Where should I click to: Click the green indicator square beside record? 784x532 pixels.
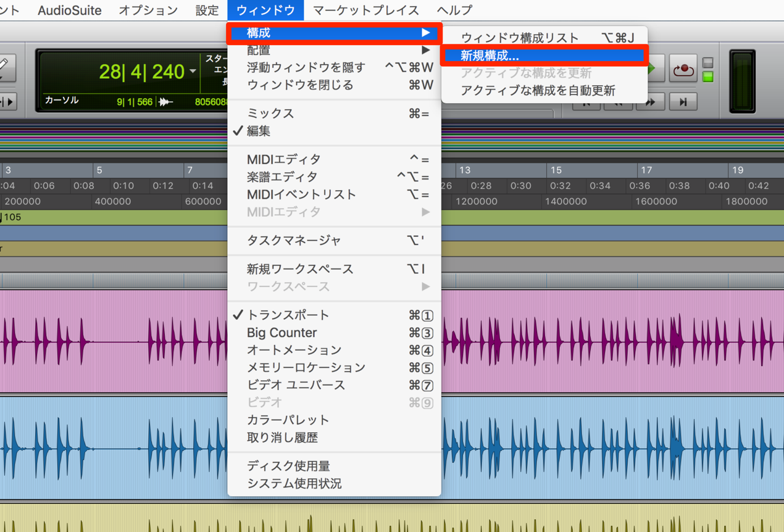click(708, 77)
